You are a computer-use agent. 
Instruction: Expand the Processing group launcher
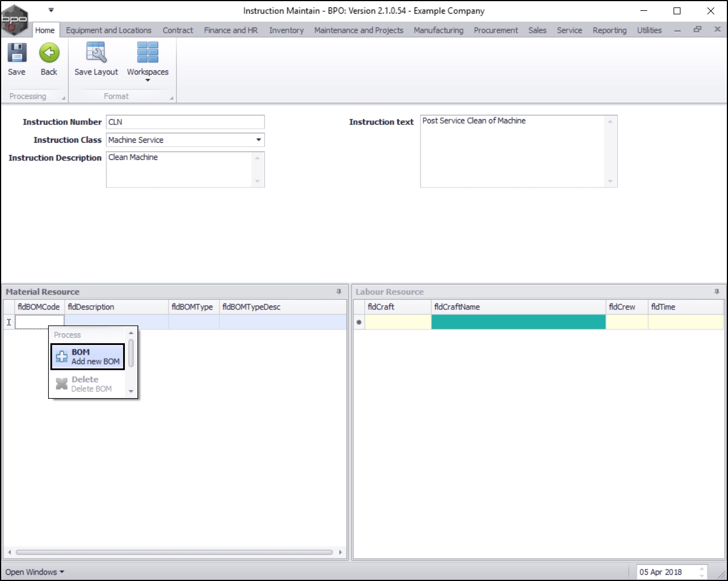(64, 99)
